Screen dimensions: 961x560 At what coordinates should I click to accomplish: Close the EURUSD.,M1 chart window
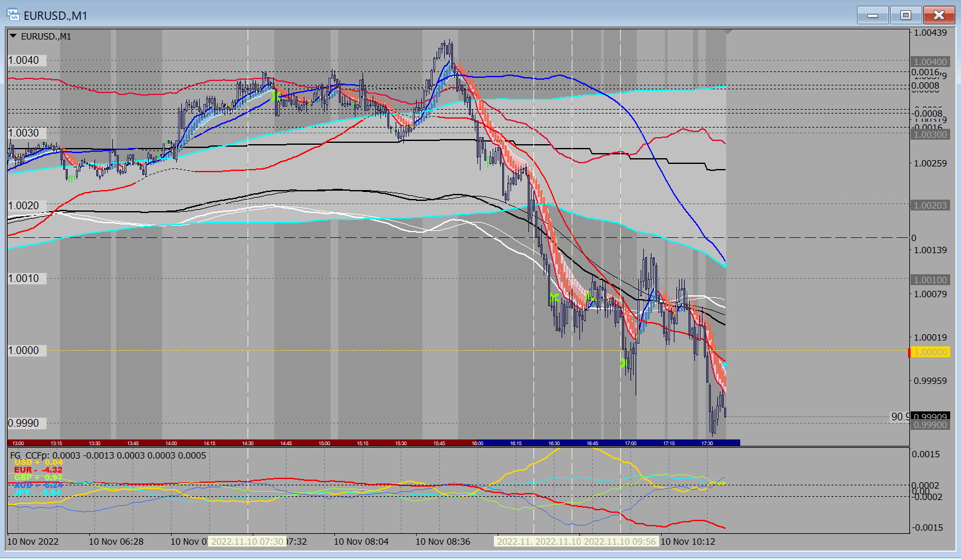pyautogui.click(x=939, y=15)
